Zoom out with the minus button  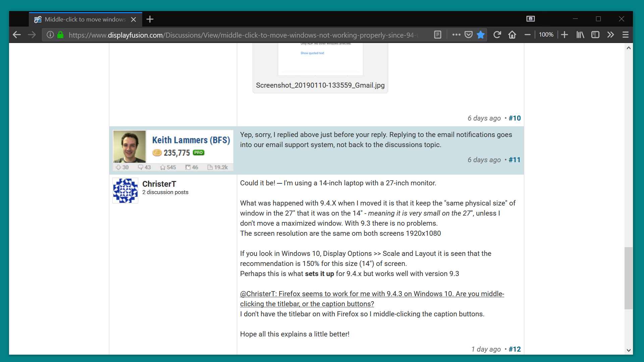528,35
